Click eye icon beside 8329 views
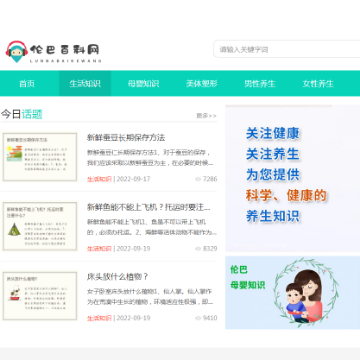This screenshot has width=360, height=360. (198, 249)
